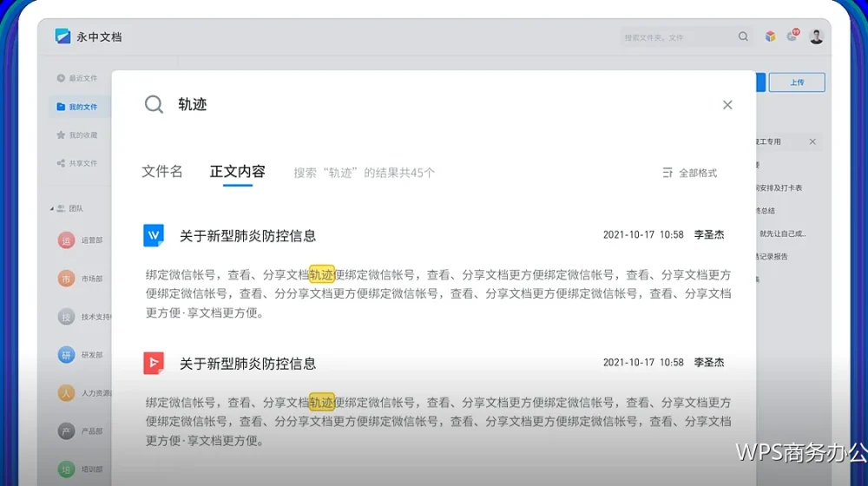
Task: Click the 安排及打卡表 item in background list
Action: 779,187
